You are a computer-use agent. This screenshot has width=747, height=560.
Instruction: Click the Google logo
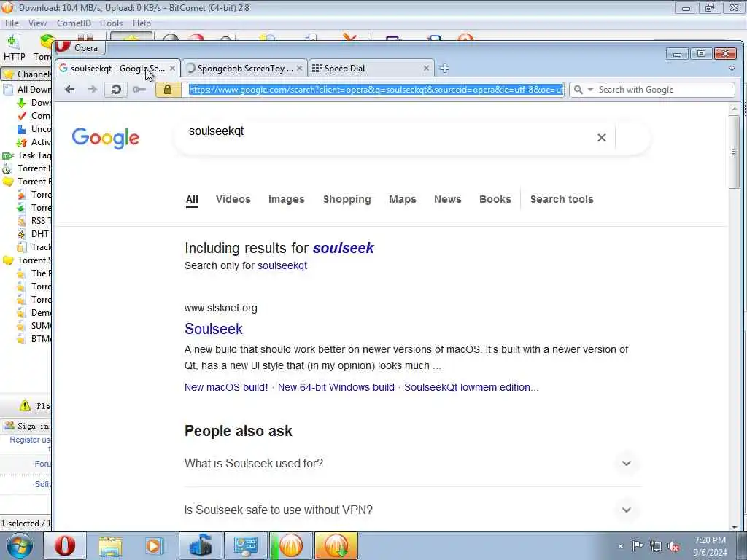(x=106, y=138)
